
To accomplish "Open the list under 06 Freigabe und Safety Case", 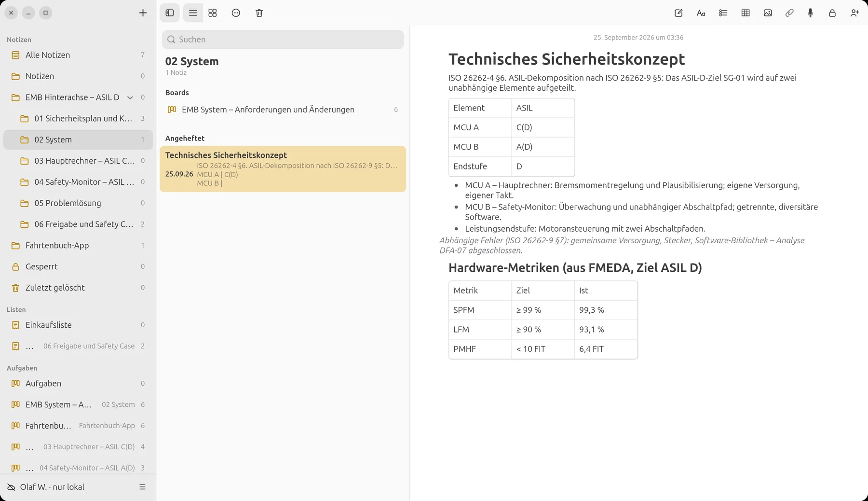I will (x=78, y=346).
